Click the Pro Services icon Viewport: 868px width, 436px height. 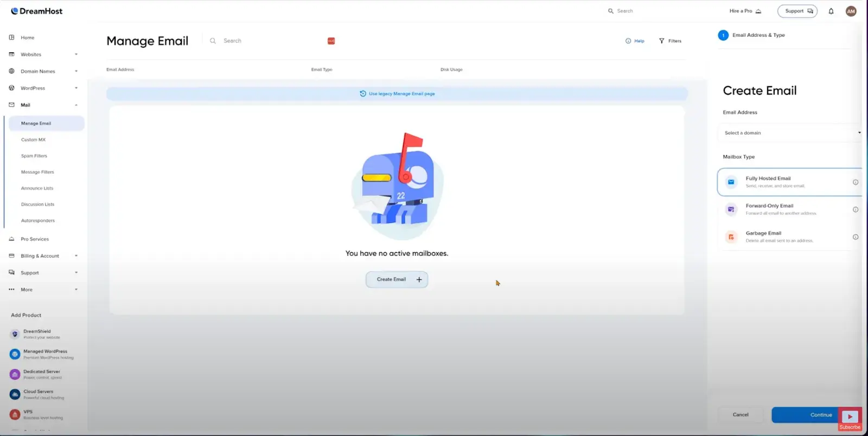[x=11, y=239]
